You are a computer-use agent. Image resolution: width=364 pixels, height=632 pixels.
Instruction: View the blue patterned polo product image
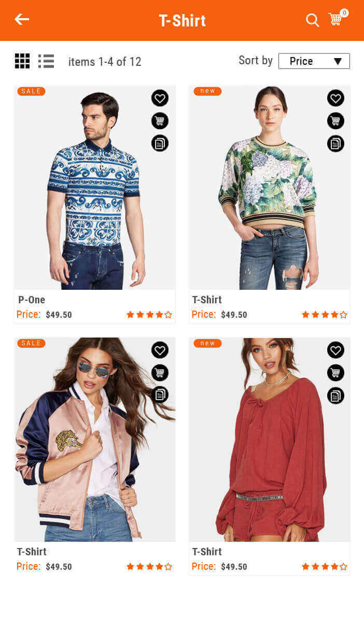95,188
